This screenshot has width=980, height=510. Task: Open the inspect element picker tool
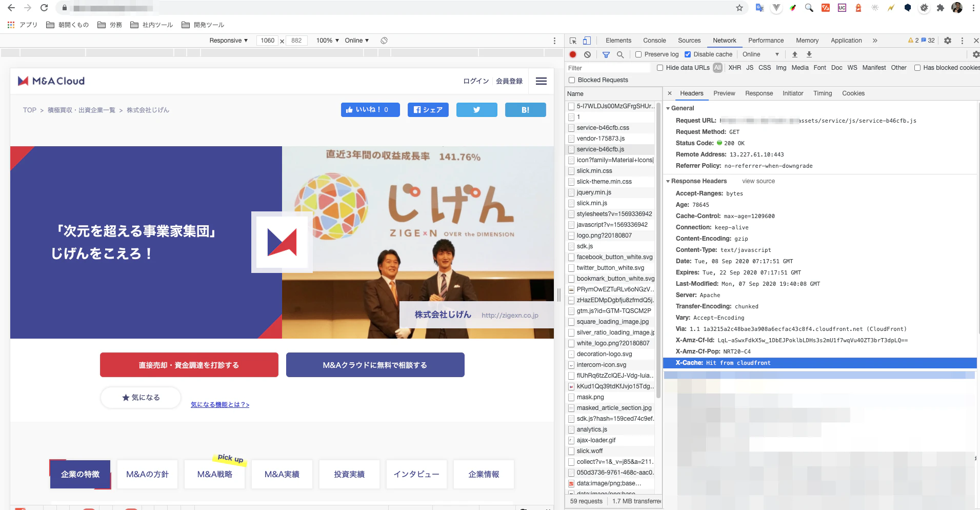[573, 41]
